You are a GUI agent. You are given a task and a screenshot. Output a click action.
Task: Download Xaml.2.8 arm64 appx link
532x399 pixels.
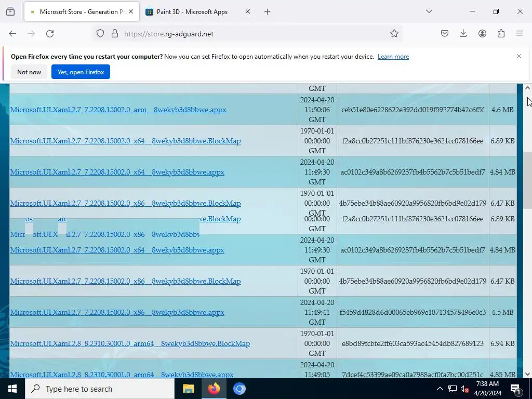pyautogui.click(x=122, y=375)
